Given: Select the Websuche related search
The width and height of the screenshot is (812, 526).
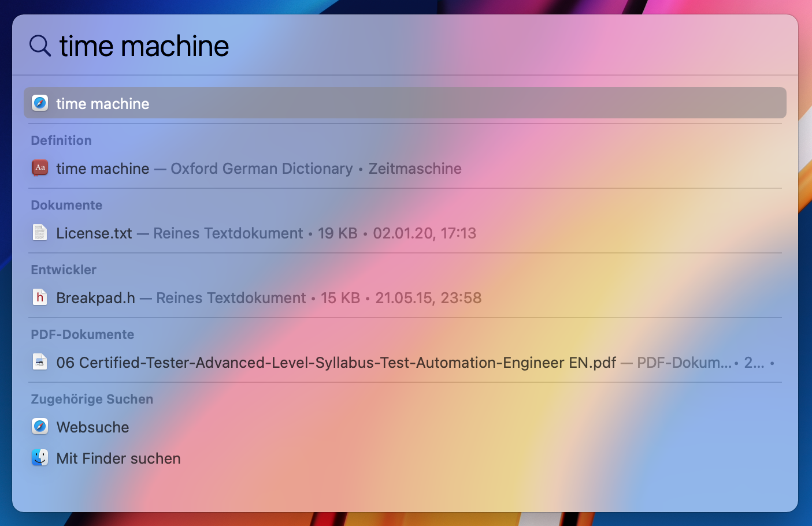Looking at the screenshot, I should pyautogui.click(x=405, y=427).
